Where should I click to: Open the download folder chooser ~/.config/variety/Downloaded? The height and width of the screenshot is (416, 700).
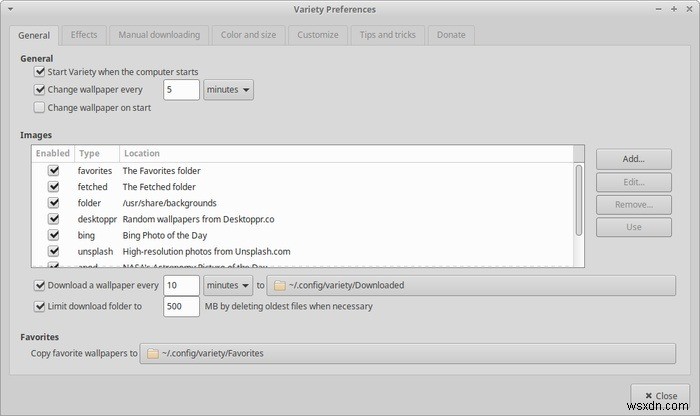(x=471, y=286)
